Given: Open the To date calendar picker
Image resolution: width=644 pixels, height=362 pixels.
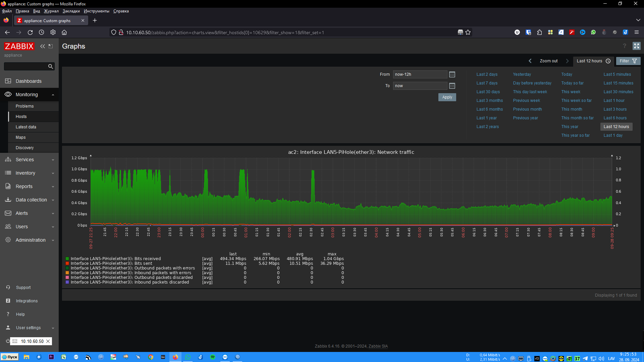Looking at the screenshot, I should [x=452, y=86].
